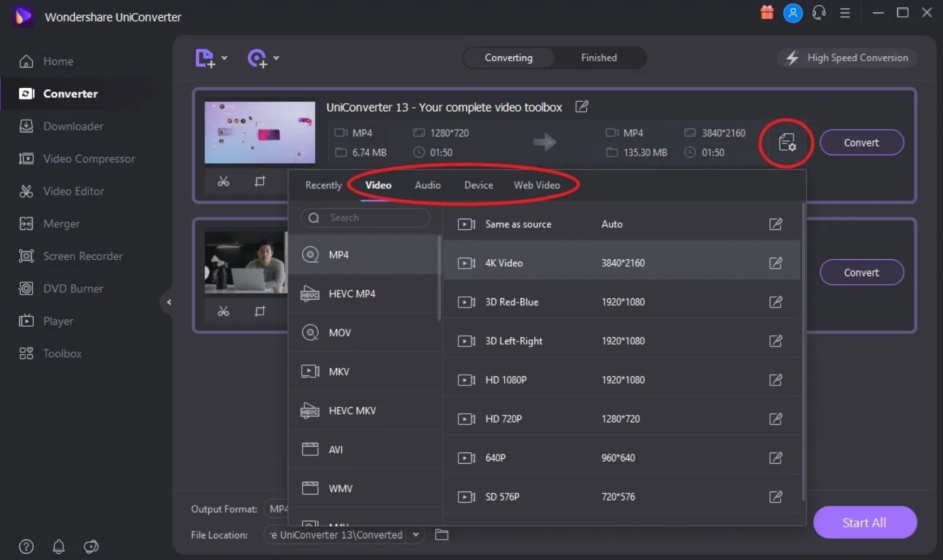This screenshot has width=943, height=560.
Task: Select the Video format tab
Action: (x=378, y=185)
